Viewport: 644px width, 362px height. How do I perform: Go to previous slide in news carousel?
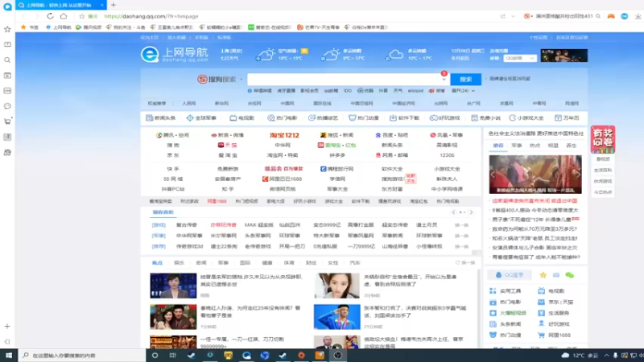point(493,175)
